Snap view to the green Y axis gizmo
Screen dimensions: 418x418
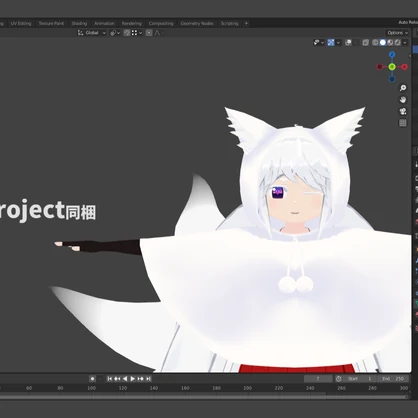[x=392, y=67]
